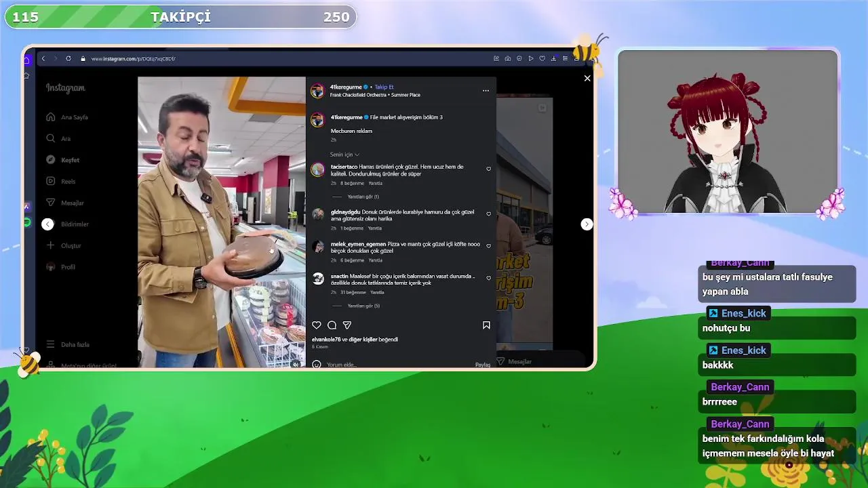The image size is (868, 488).
Task: Reply to tacisertaco's comment via Yanıtla
Action: pyautogui.click(x=376, y=183)
